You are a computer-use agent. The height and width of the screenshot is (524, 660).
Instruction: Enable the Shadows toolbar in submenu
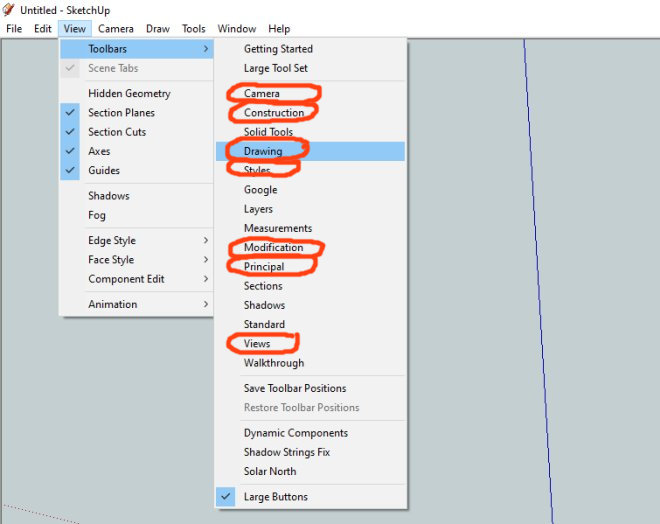click(311, 305)
